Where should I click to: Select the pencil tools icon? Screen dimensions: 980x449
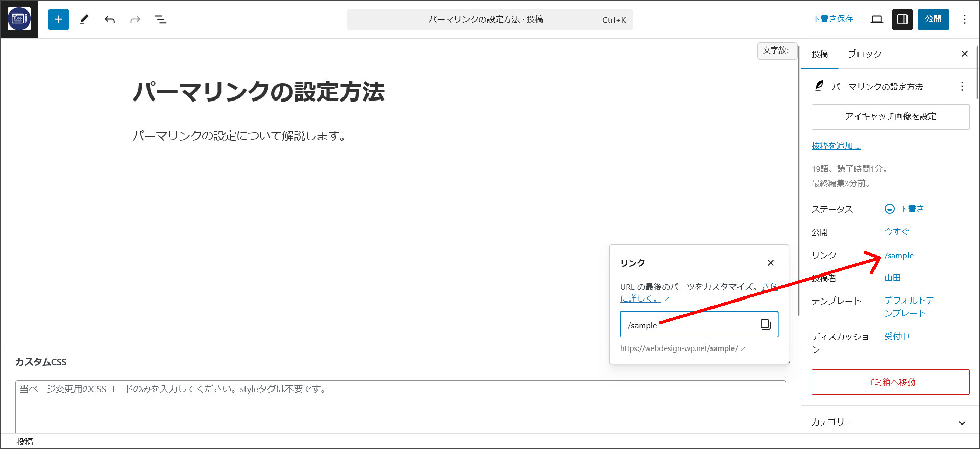pos(84,19)
